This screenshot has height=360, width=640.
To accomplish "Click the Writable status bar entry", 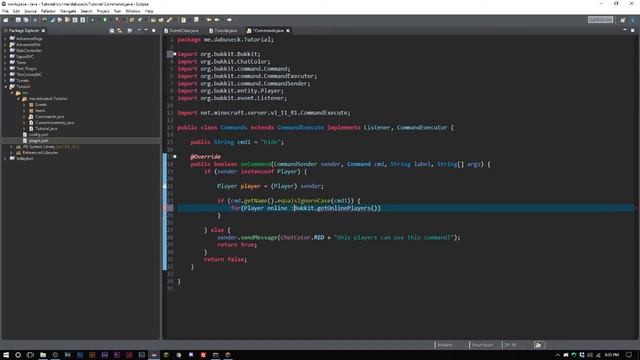I will click(445, 345).
